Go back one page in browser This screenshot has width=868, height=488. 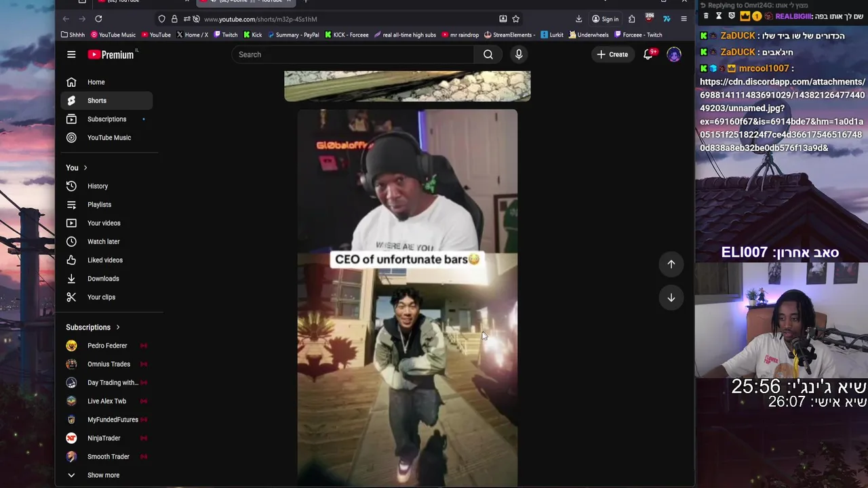coord(66,19)
